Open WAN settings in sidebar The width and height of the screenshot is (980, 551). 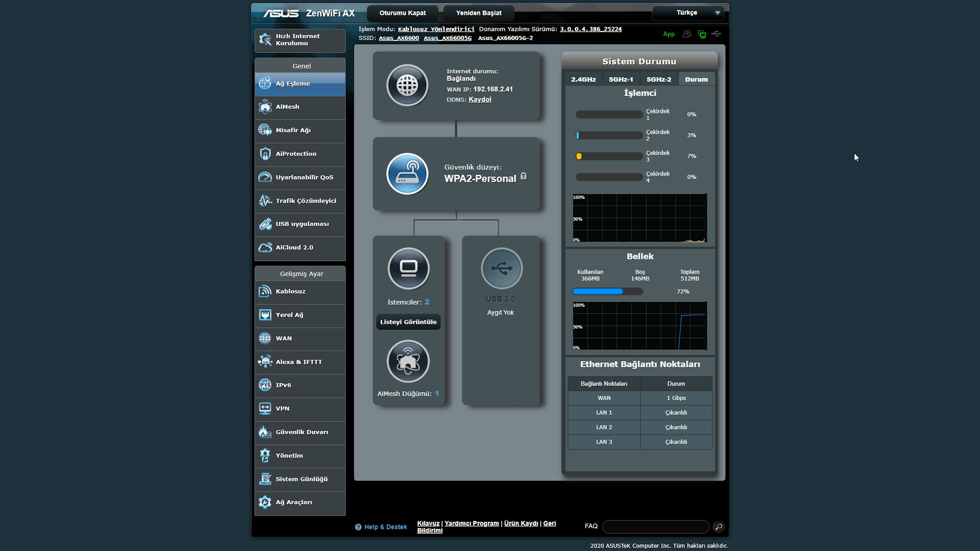tap(300, 339)
